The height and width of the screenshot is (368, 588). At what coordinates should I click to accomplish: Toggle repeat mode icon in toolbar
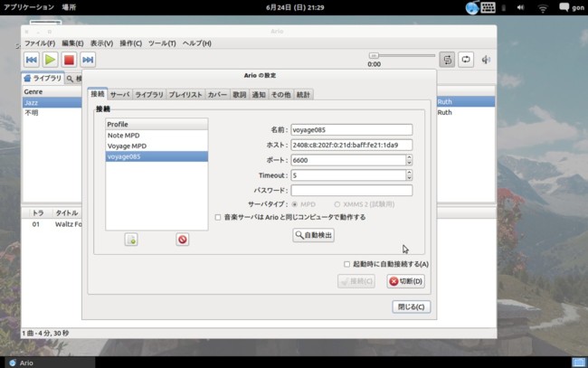point(466,60)
